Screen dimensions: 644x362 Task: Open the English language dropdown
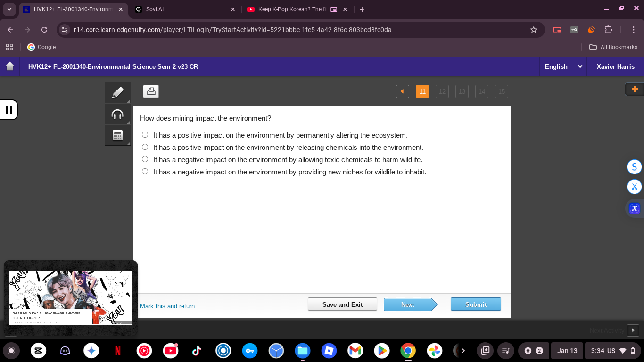(563, 66)
